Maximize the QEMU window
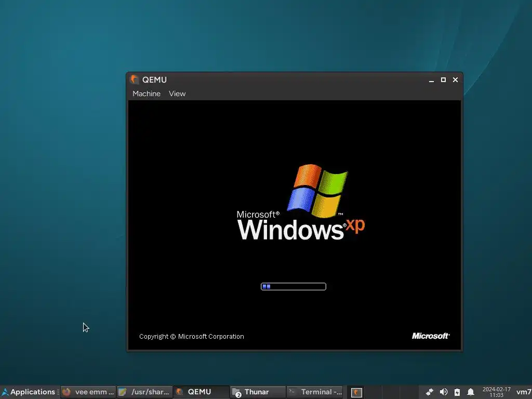The width and height of the screenshot is (532, 399). tap(443, 79)
